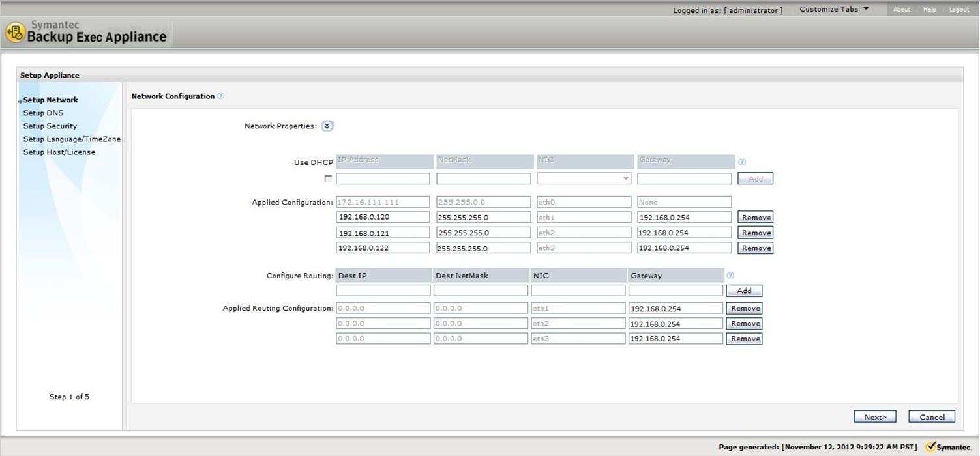Focus the Dest NetMask routing input field
Viewport: 980px width, 456px height.
(481, 291)
